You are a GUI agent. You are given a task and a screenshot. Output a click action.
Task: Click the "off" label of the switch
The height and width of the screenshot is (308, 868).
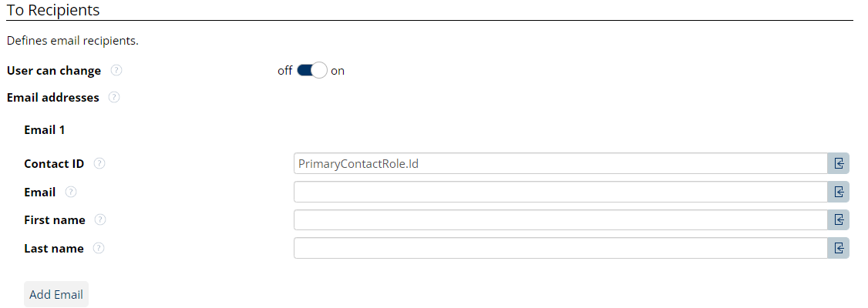pyautogui.click(x=284, y=71)
